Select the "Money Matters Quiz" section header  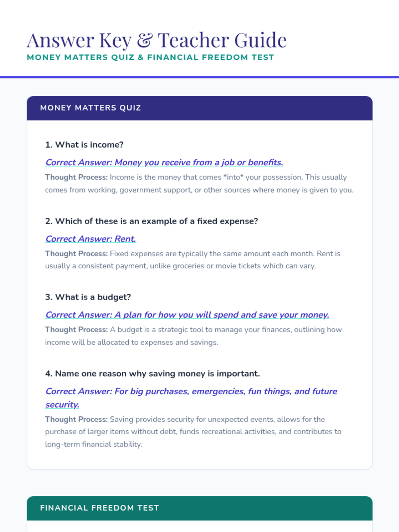pyautogui.click(x=90, y=108)
